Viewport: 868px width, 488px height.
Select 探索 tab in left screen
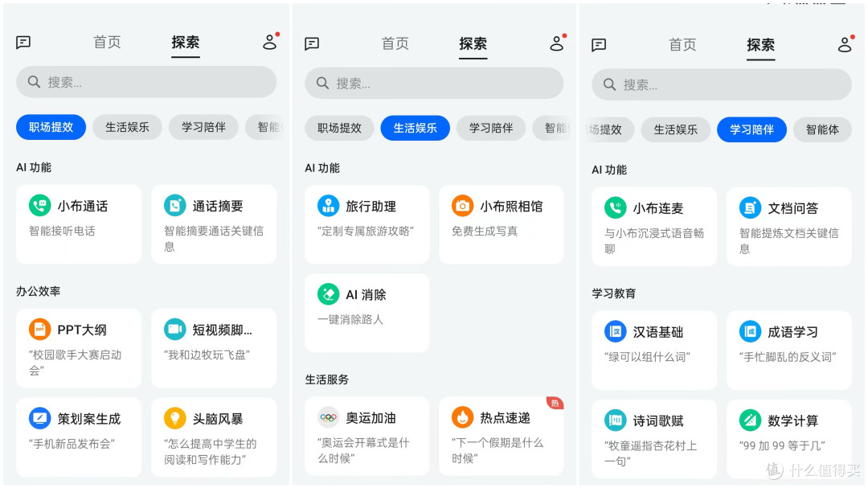186,42
